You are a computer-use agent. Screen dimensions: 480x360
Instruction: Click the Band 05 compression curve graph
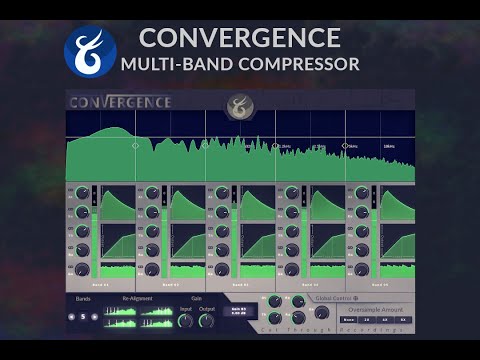click(x=398, y=241)
